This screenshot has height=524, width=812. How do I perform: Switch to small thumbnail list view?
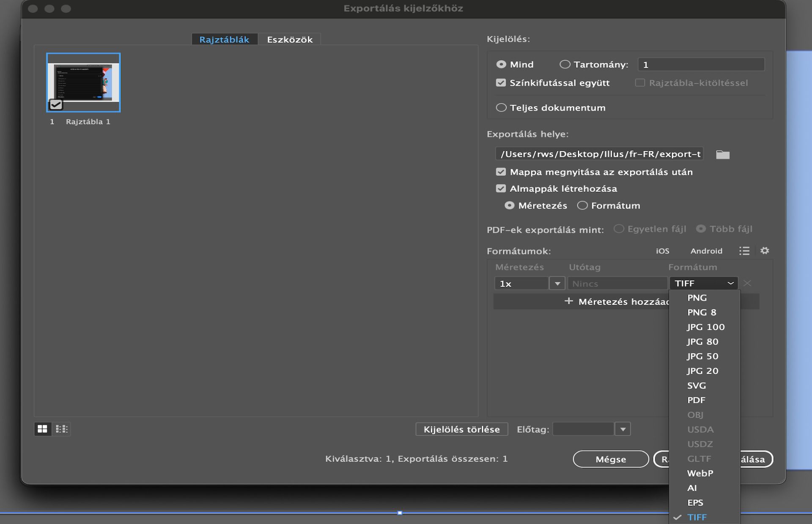62,429
